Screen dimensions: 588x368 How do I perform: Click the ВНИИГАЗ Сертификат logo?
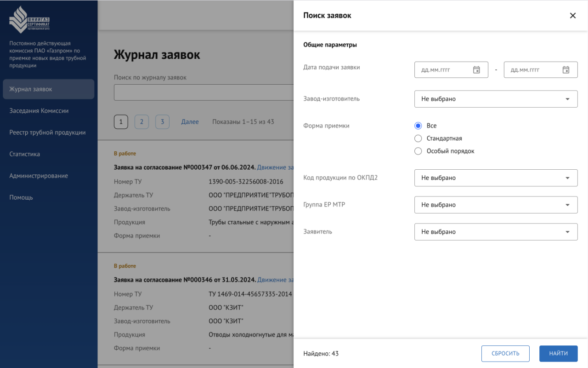pyautogui.click(x=29, y=20)
